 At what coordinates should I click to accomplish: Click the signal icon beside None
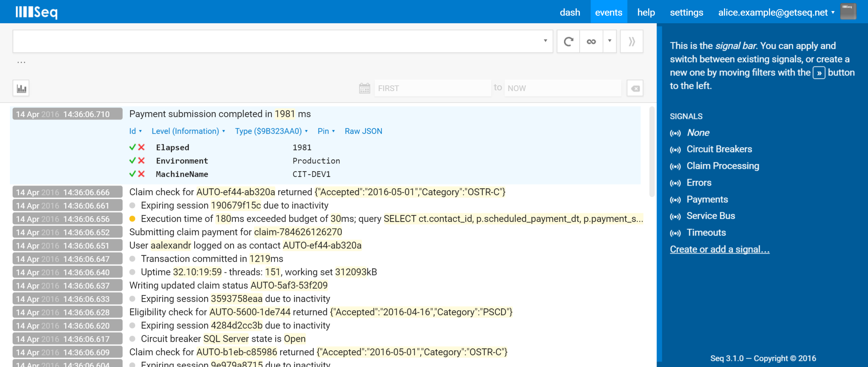coord(675,133)
